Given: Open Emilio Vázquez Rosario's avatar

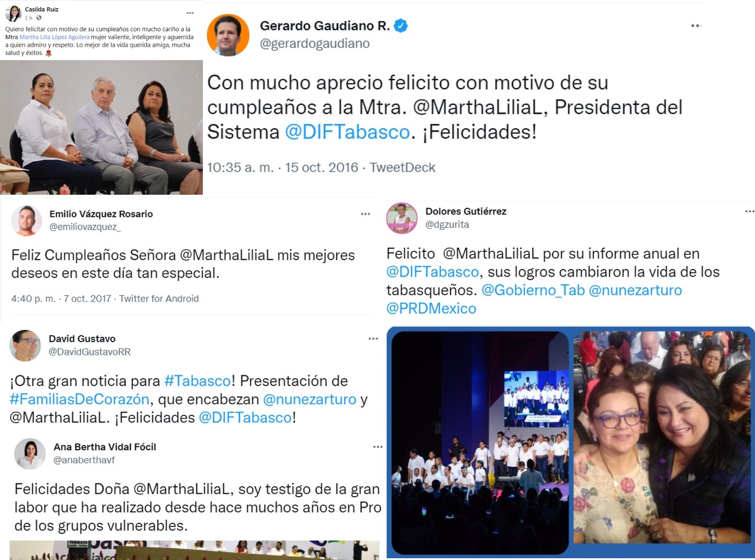Looking at the screenshot, I should pyautogui.click(x=27, y=221).
